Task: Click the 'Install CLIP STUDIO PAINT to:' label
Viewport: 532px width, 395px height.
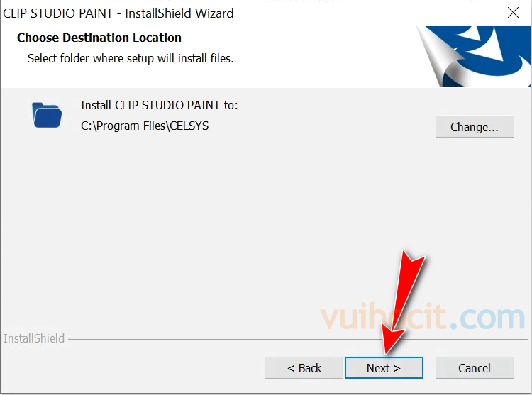Action: pyautogui.click(x=159, y=105)
